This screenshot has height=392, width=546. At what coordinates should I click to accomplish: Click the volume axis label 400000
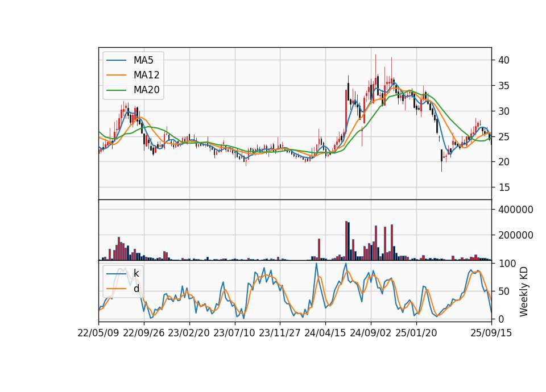click(x=515, y=210)
